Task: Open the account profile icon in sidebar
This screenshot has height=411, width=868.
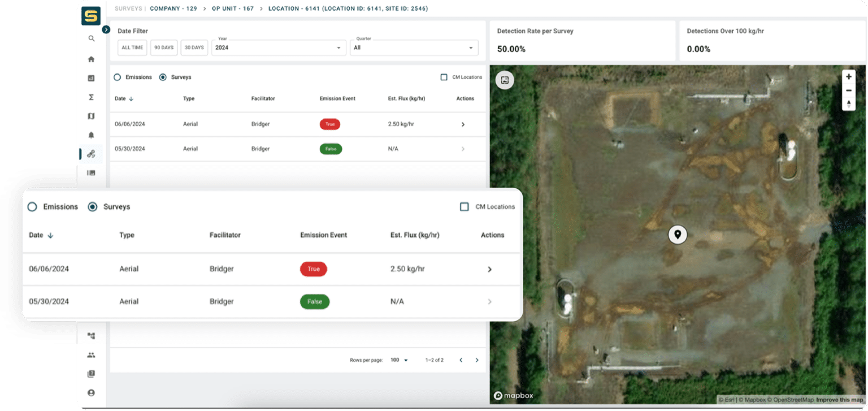Action: pyautogui.click(x=91, y=392)
